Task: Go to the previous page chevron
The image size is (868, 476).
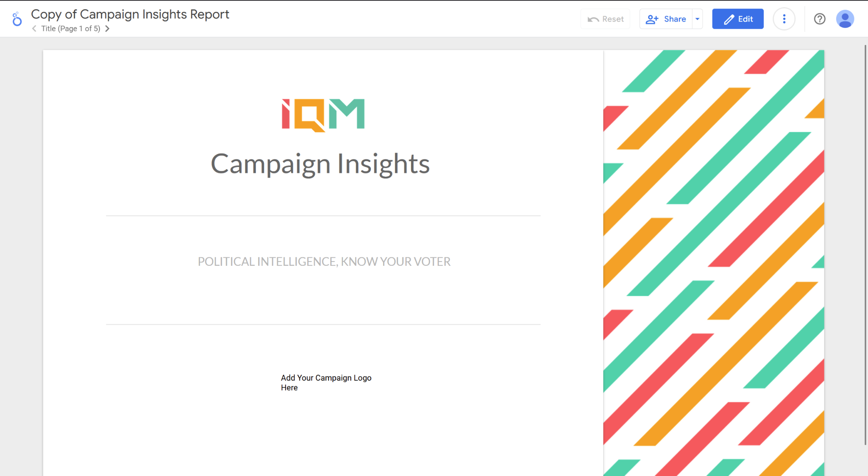Action: (34, 28)
